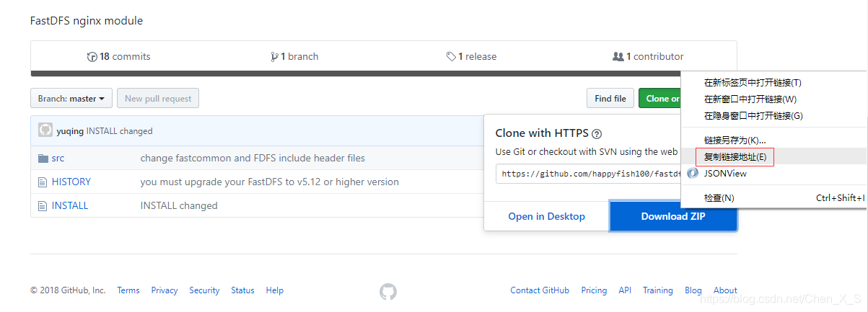Viewport: 868px width, 312px height.
Task: Open the Branch: master dropdown
Action: tap(71, 99)
